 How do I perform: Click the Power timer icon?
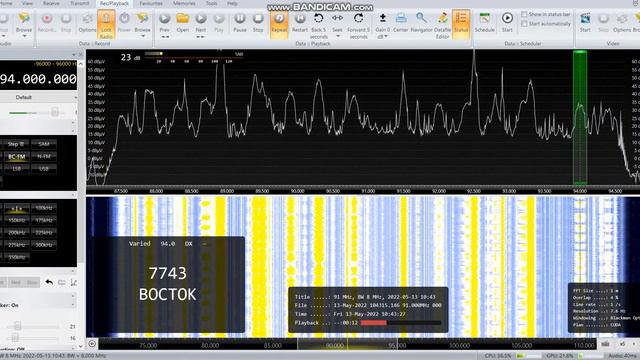124,22
